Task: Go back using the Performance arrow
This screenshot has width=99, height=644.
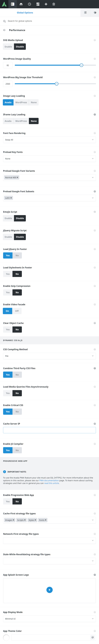Action: [5, 30]
